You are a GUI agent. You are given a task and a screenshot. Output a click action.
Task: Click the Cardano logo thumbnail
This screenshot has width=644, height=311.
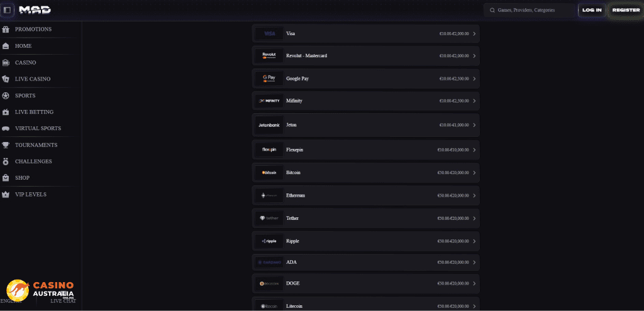point(269,262)
